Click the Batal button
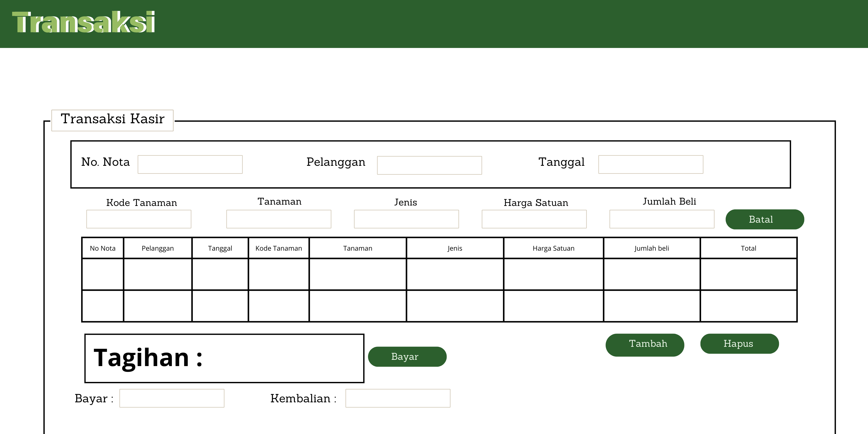 pos(764,219)
